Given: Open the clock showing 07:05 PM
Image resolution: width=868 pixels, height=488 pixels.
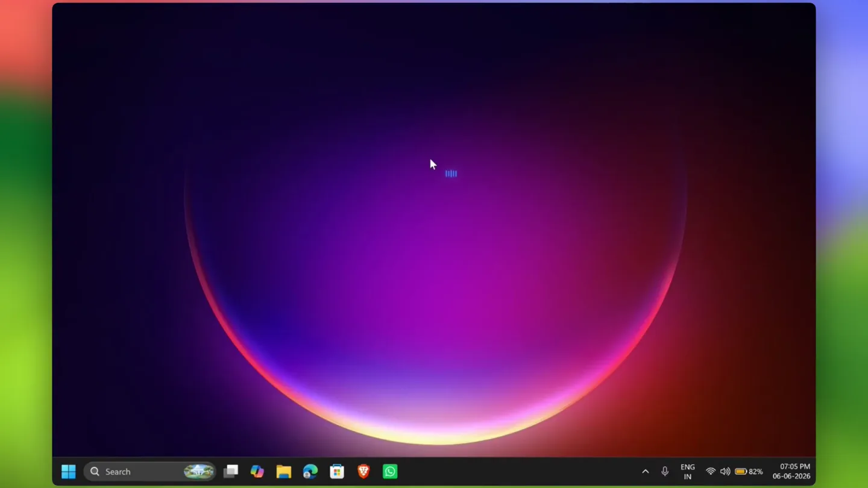Looking at the screenshot, I should [791, 472].
